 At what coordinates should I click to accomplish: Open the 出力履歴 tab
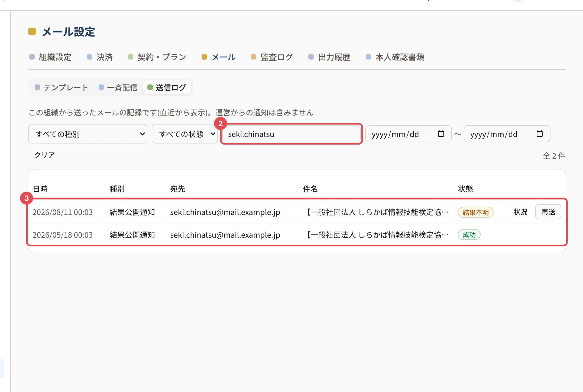point(329,57)
